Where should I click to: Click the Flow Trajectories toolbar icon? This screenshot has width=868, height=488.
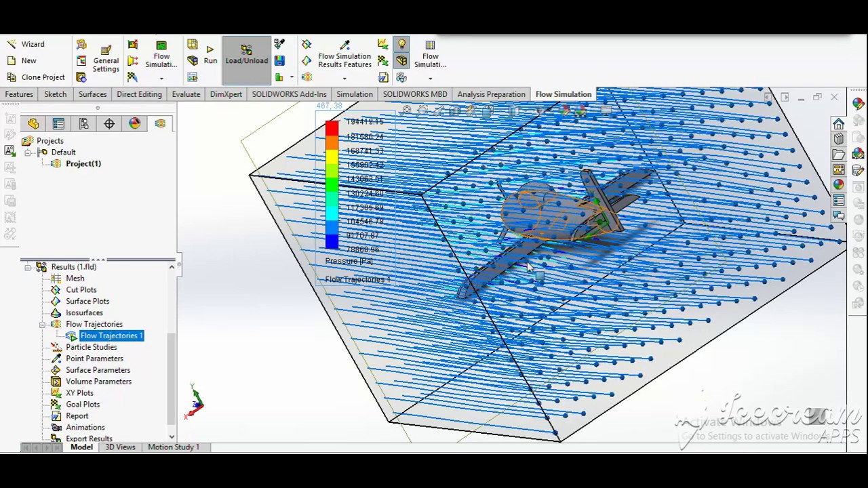(x=307, y=77)
